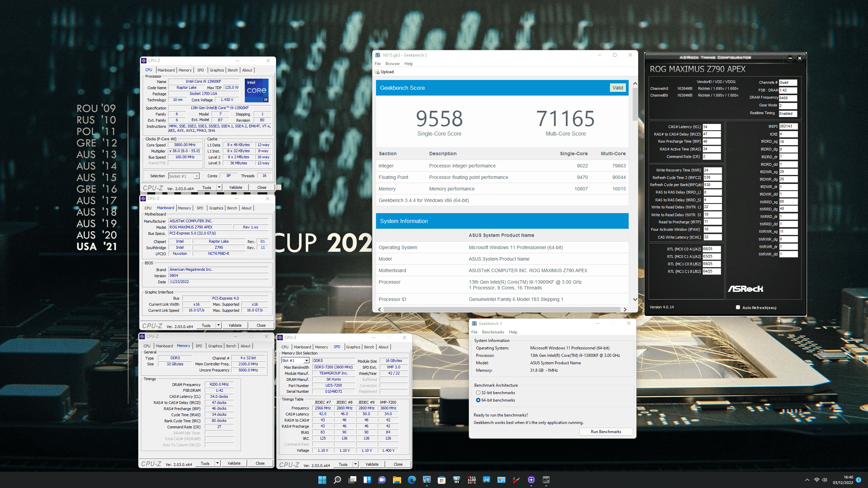
Task: Open File Explorer from the taskbar
Action: (x=397, y=480)
